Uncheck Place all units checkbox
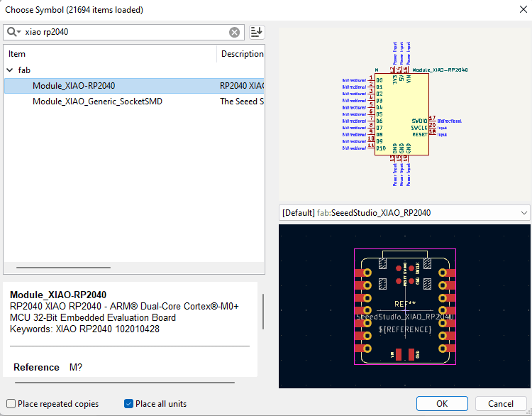 pyautogui.click(x=128, y=403)
